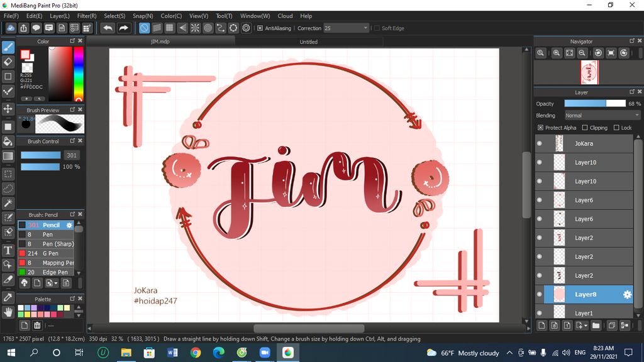The height and width of the screenshot is (362, 644).
Task: Hide the Layer1 layer
Action: coord(539,313)
